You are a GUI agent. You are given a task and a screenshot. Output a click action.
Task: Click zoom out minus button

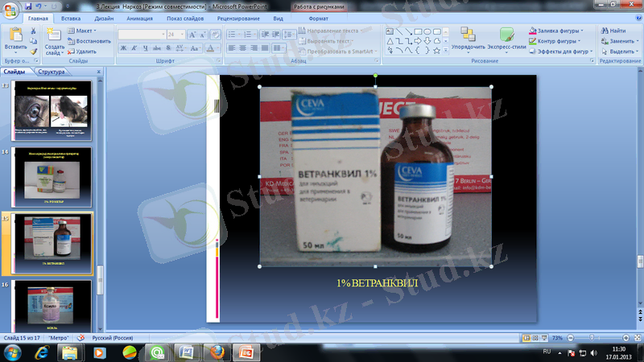pos(570,338)
